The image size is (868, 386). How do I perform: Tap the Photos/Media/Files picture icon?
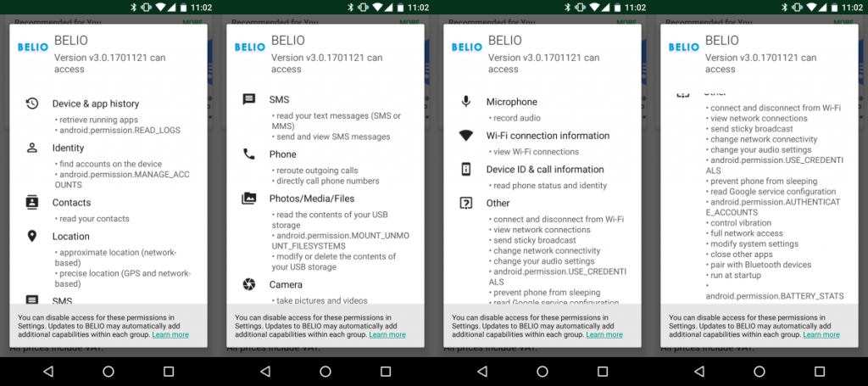(x=249, y=199)
